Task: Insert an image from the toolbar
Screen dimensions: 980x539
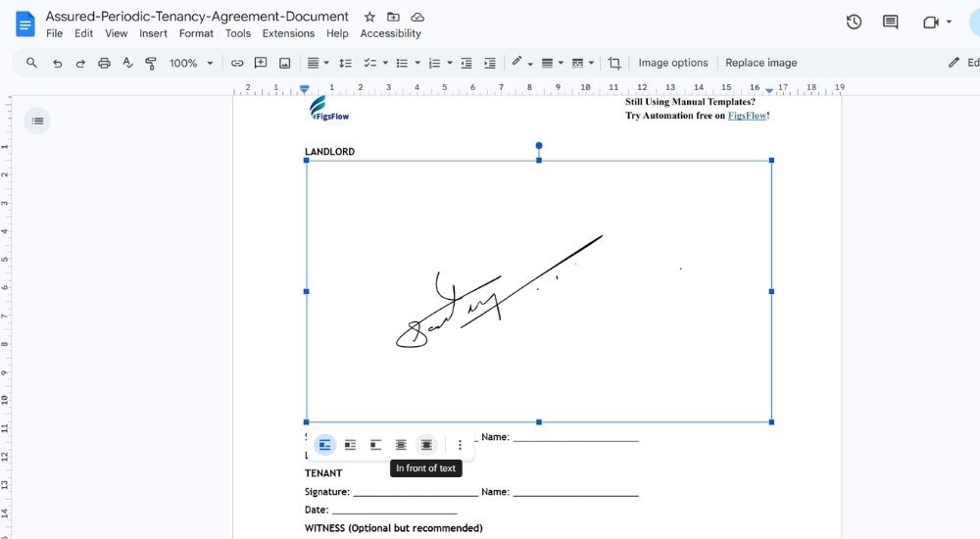Action: click(x=284, y=63)
